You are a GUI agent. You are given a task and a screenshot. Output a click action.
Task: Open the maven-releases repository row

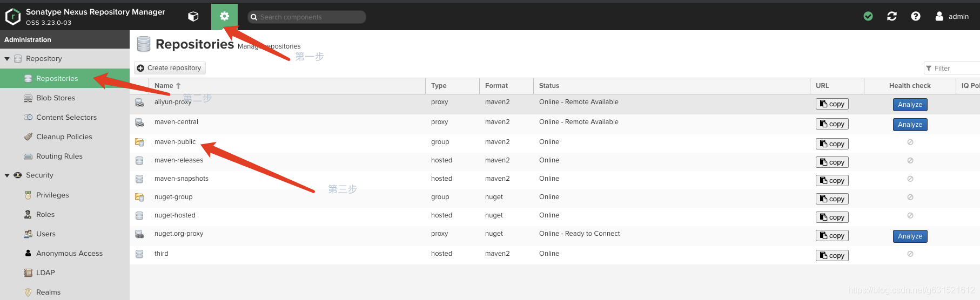555,162
